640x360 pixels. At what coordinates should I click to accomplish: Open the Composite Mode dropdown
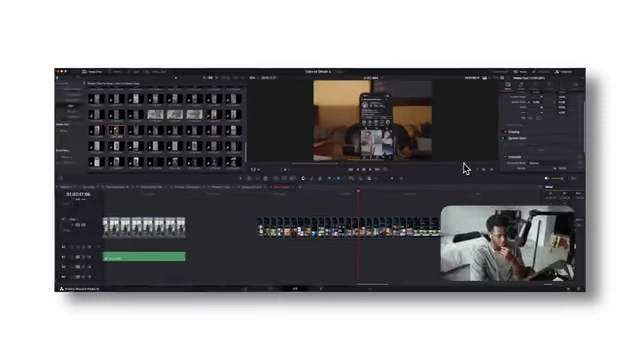point(553,163)
